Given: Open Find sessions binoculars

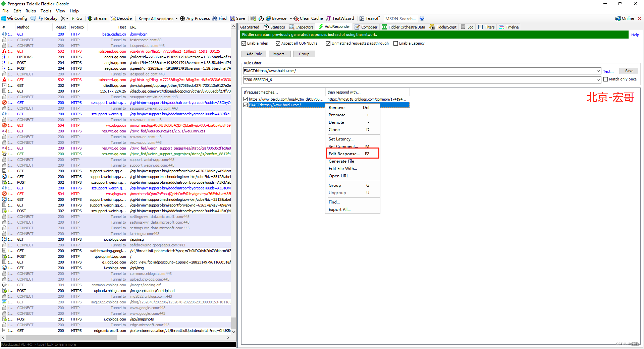Looking at the screenshot, I should point(219,18).
